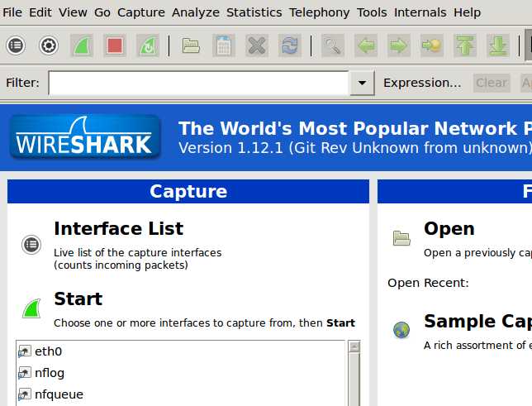
Task: Close this capture file X icon
Action: coord(257,45)
